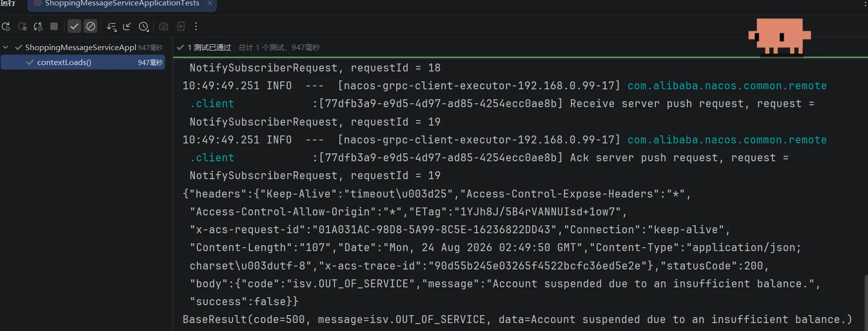The width and height of the screenshot is (868, 331).
Task: Close the ShoppingMessageServiceApplicationTests tab
Action: [x=210, y=3]
